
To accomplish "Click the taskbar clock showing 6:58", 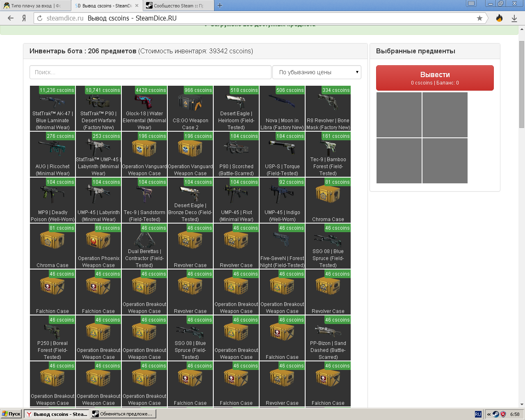I will [515, 414].
